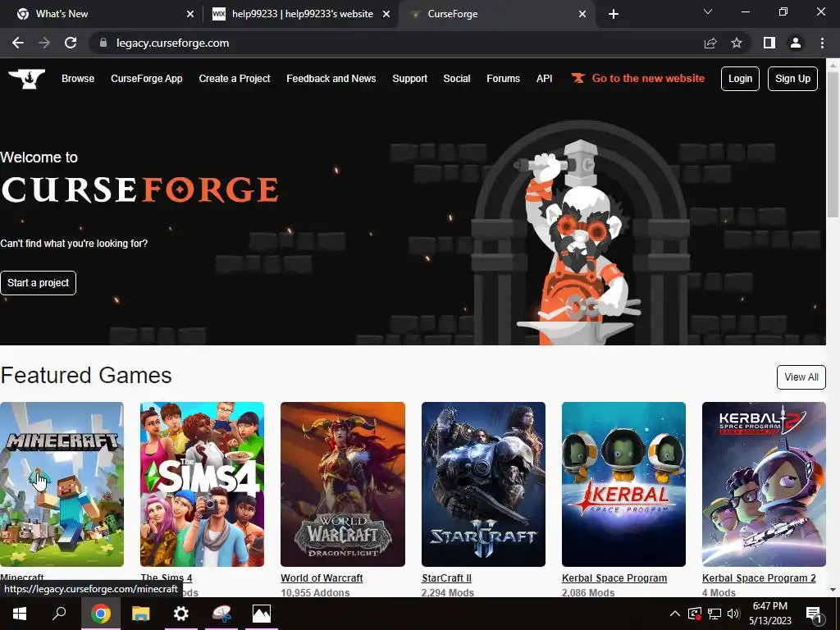Click the security warning tray icon
Image resolution: width=840 pixels, height=630 pixels.
click(x=695, y=614)
